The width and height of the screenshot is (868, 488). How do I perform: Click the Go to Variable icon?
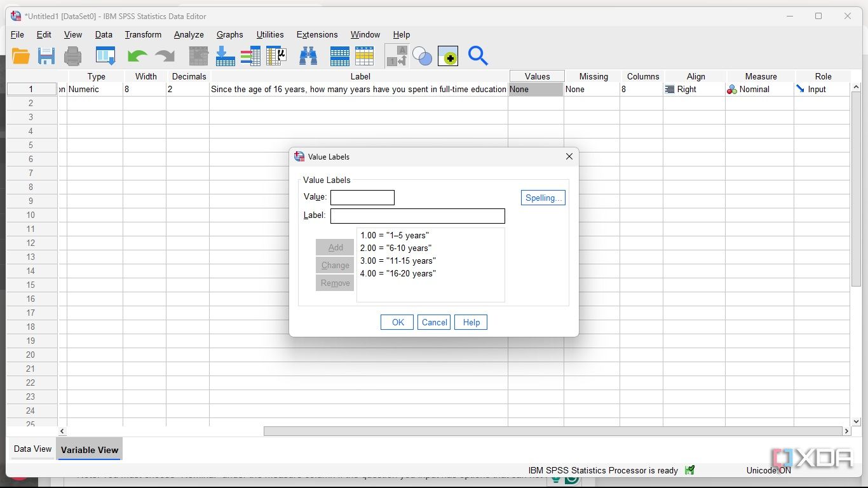point(225,56)
